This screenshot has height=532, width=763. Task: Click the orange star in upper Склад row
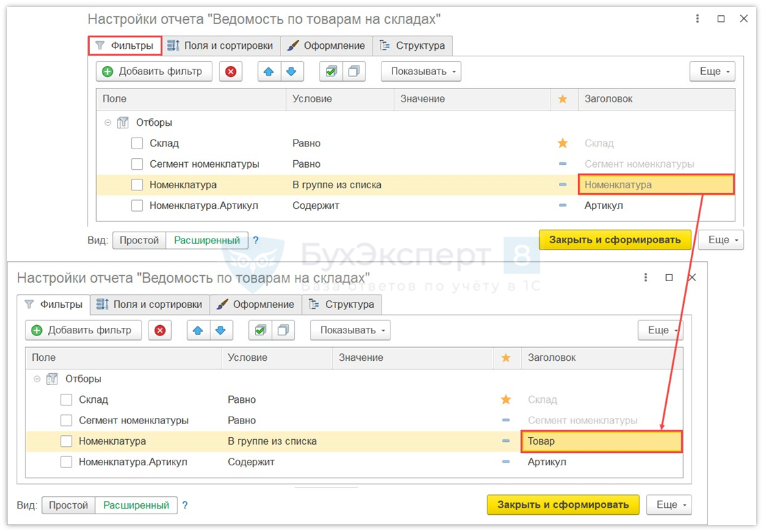[x=562, y=144]
